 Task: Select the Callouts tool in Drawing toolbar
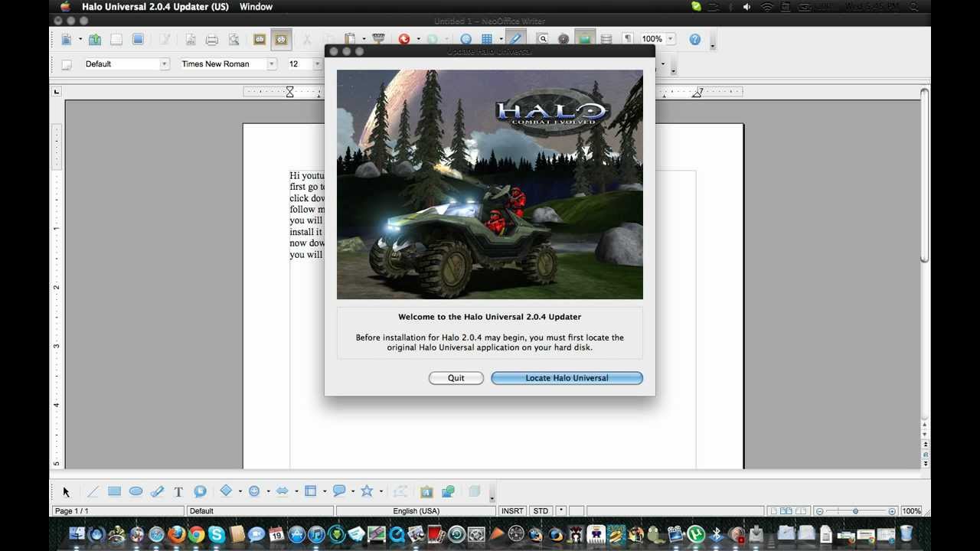[200, 492]
